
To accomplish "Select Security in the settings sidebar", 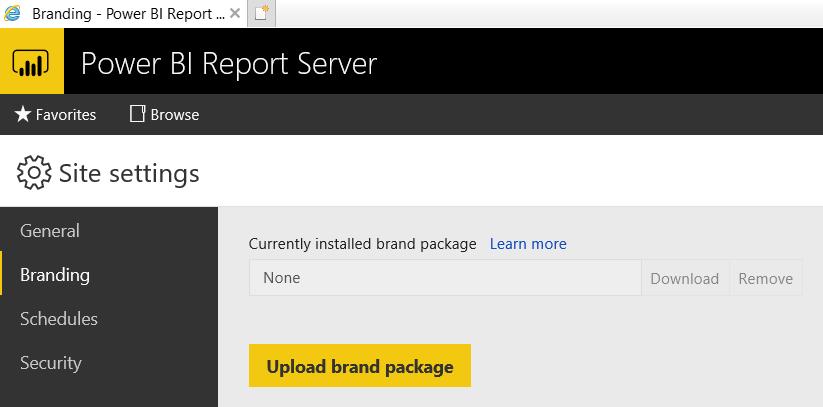I will click(x=109, y=363).
